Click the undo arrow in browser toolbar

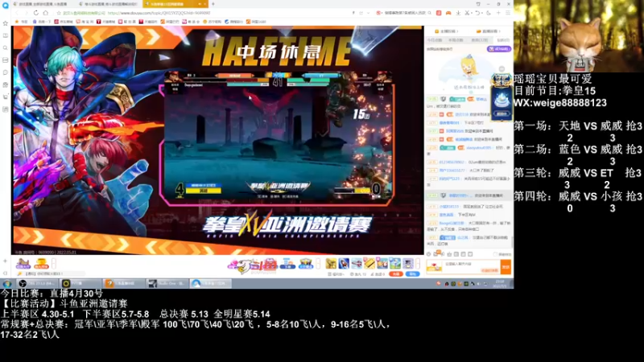click(x=477, y=13)
